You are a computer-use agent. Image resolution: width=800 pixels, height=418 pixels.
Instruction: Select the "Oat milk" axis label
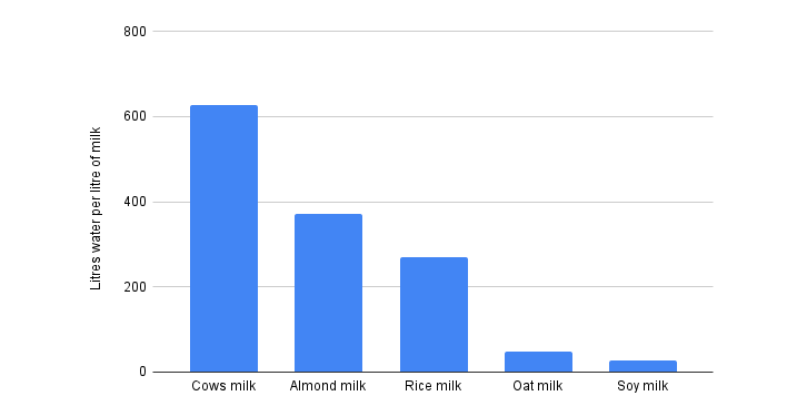(x=538, y=386)
